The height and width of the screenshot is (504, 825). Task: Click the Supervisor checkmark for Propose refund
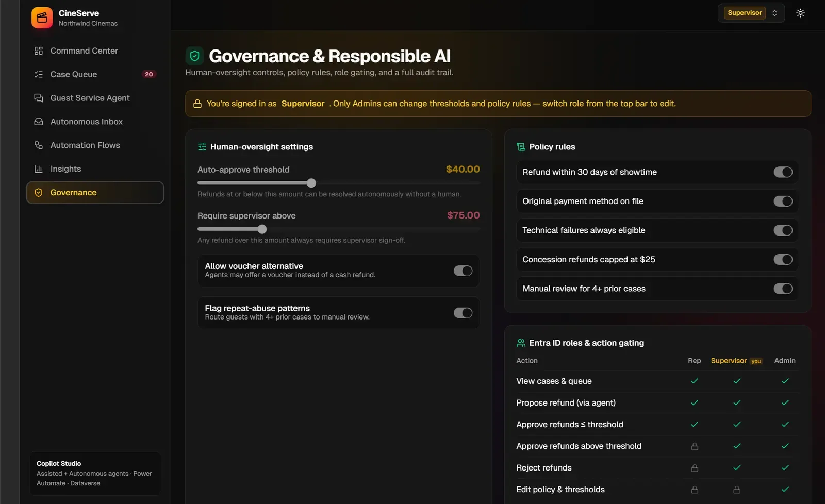(x=737, y=403)
